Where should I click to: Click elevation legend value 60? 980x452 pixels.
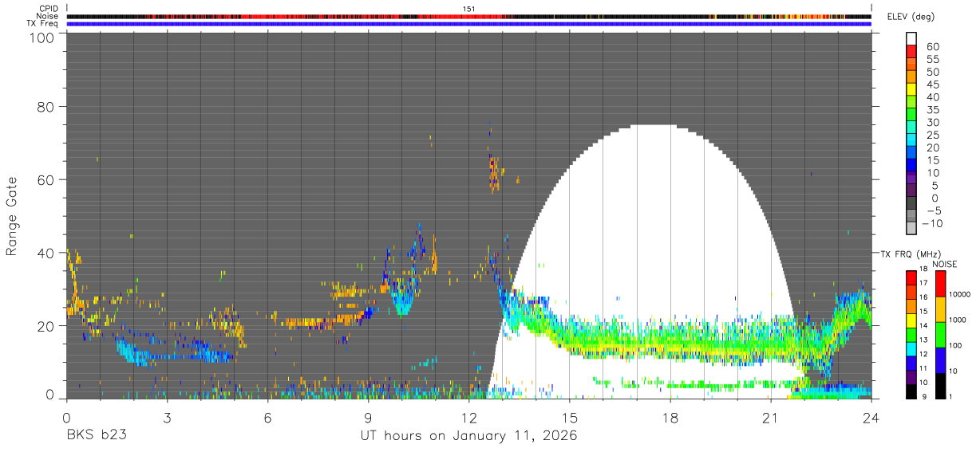[931, 46]
